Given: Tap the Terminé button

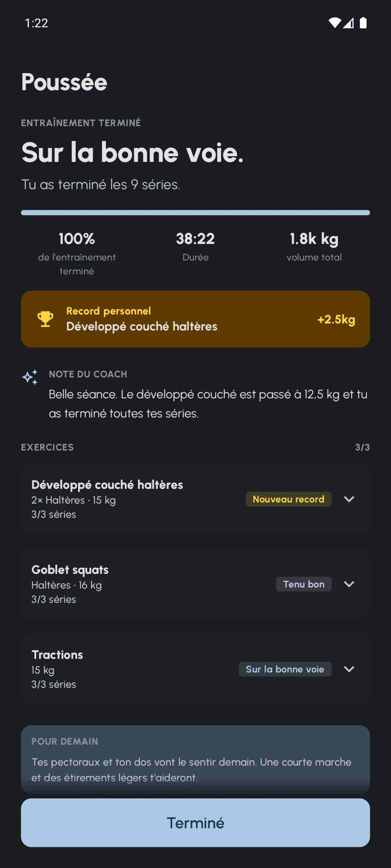Looking at the screenshot, I should coord(195,823).
